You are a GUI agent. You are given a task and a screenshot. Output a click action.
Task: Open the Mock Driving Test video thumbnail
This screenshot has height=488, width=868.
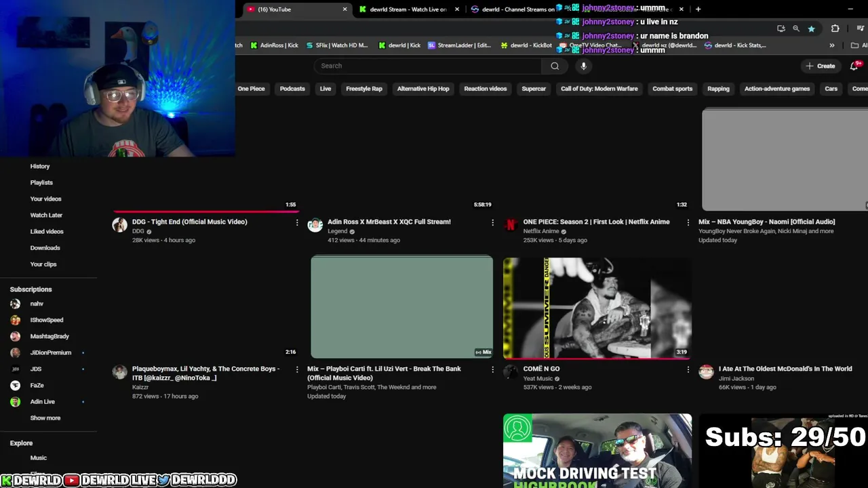click(597, 451)
